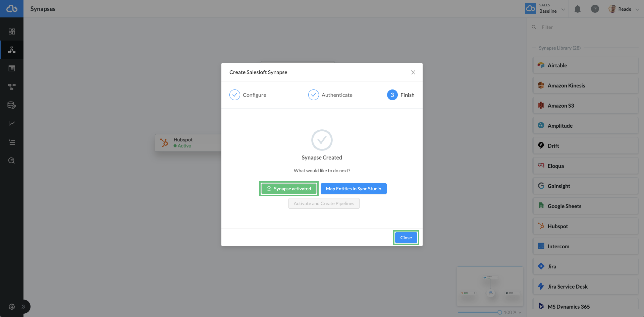
Task: Select Amazon S3 from Synapse Library
Action: click(586, 106)
